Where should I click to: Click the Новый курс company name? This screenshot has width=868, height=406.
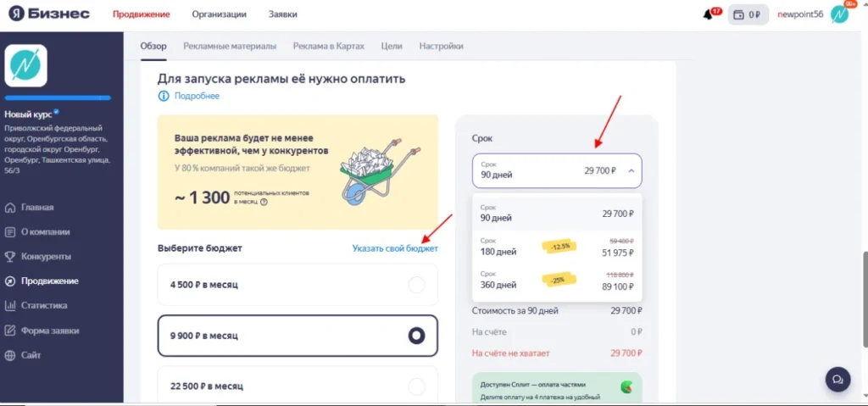click(x=28, y=114)
